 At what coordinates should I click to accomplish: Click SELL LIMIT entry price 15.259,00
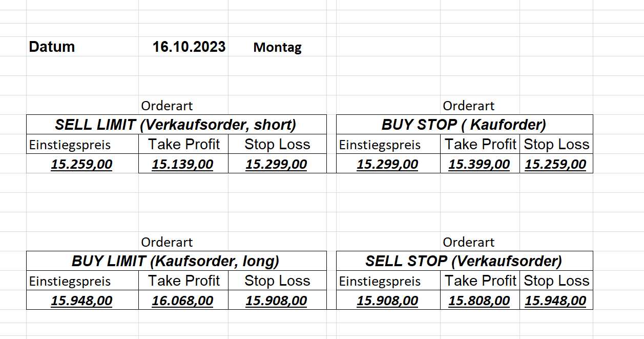pyautogui.click(x=81, y=164)
